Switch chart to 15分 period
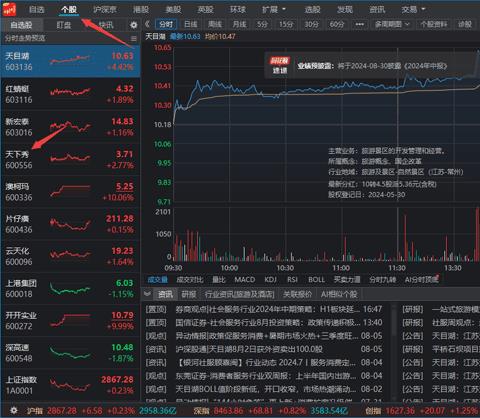Screen dimensions: 480x418 point(286,24)
